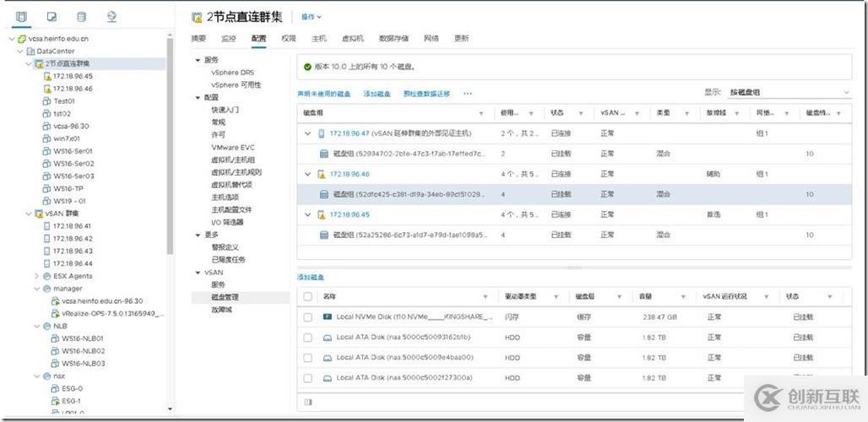Collapse the vcsa.heinfo.edu.cn tree node

click(x=12, y=39)
